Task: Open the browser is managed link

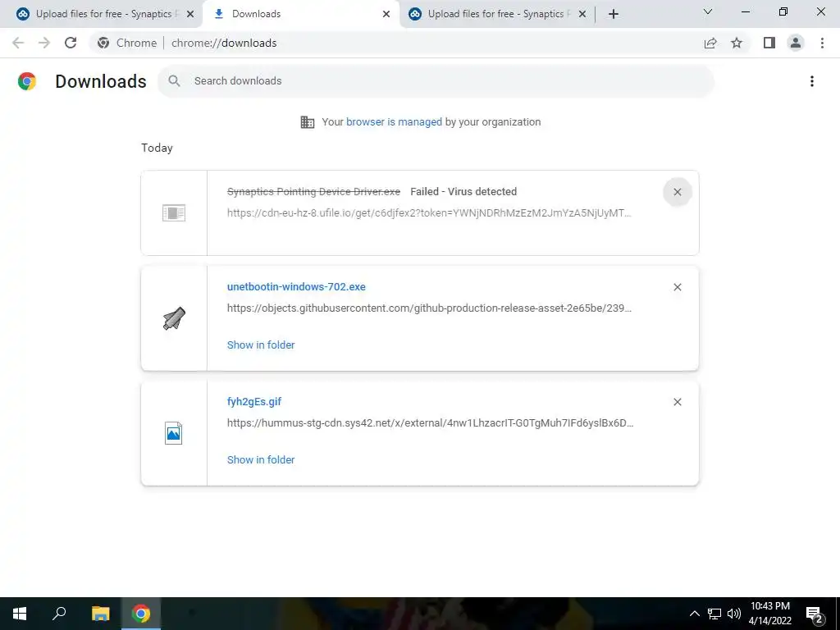Action: click(394, 121)
